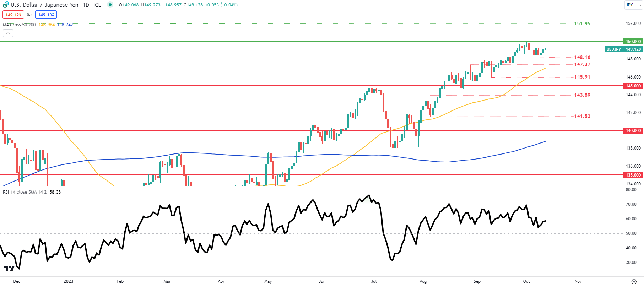The image size is (644, 286).
Task: Click the 148.000 price scale value
Action: tap(633, 59)
